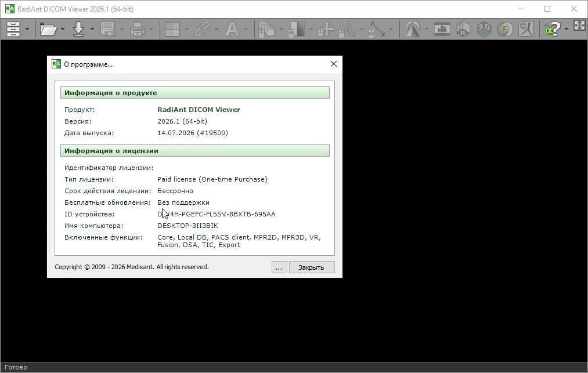Click the Copyright Medixant text
The height and width of the screenshot is (373, 588).
(132, 267)
